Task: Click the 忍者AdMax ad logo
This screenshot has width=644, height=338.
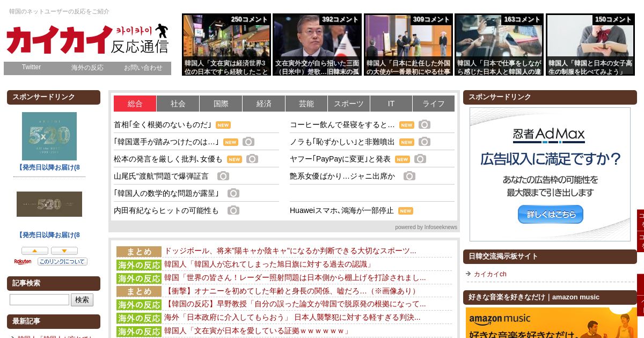Action: coord(549,134)
